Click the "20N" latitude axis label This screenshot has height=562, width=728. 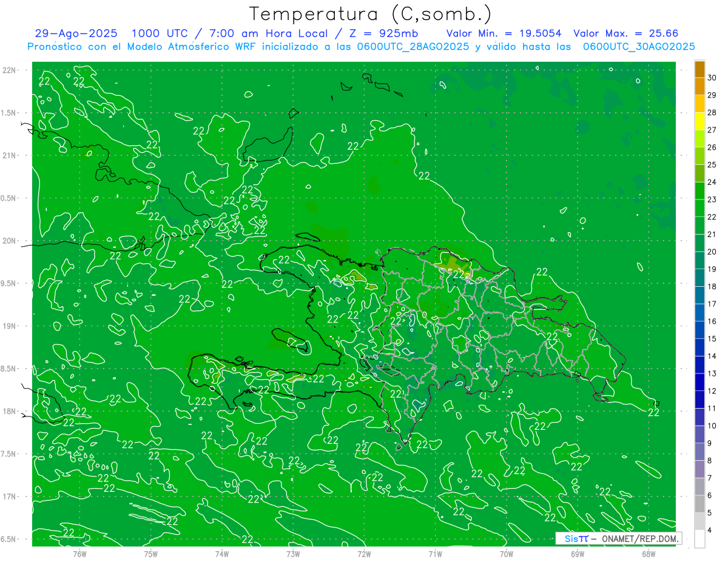point(10,241)
